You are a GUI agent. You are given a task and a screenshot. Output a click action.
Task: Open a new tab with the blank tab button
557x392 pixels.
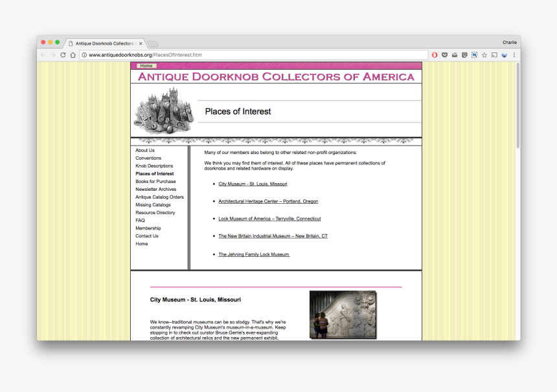(x=153, y=43)
